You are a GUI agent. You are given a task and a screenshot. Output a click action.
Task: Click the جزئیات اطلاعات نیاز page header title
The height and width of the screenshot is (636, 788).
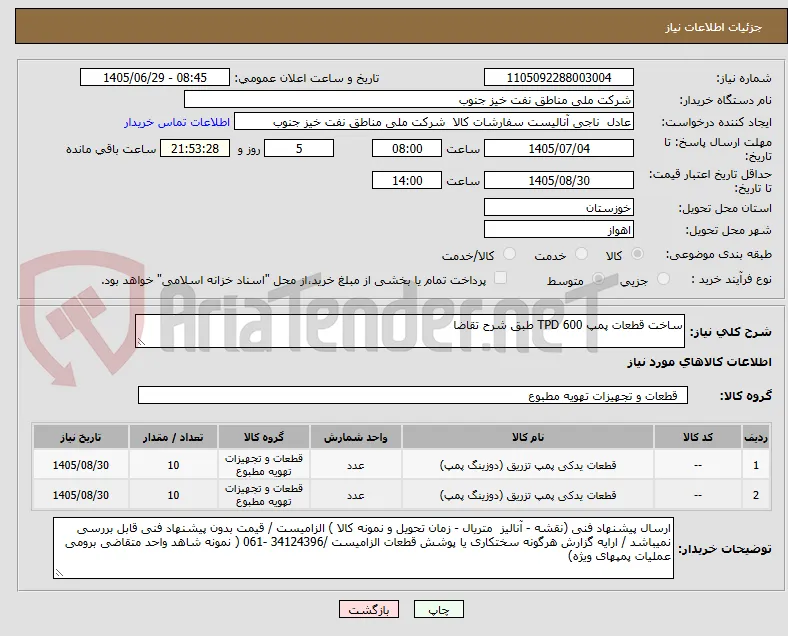(714, 27)
